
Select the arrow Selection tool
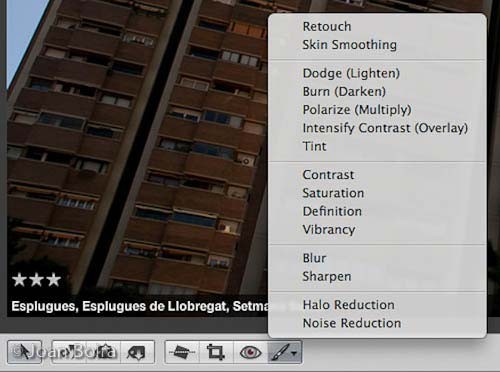(x=24, y=352)
